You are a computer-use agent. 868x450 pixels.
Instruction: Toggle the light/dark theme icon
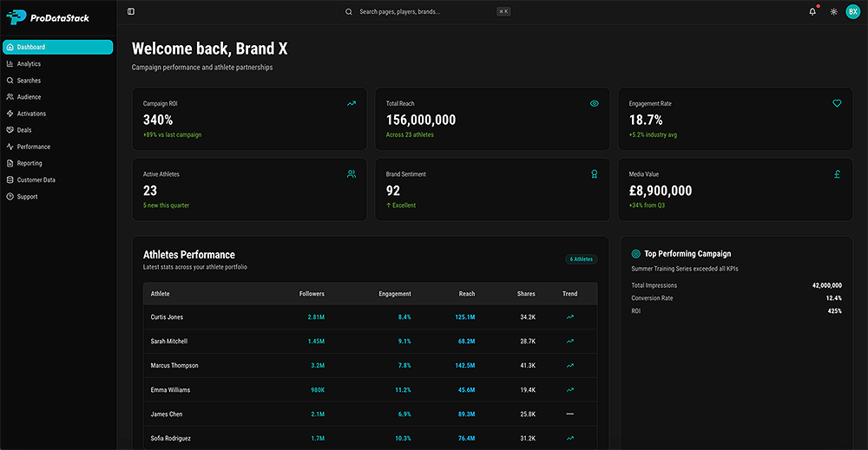[833, 11]
